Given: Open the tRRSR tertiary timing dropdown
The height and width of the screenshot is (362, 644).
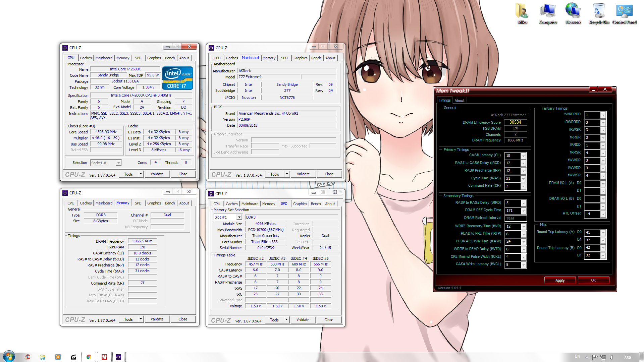Looking at the screenshot, I should (603, 153).
